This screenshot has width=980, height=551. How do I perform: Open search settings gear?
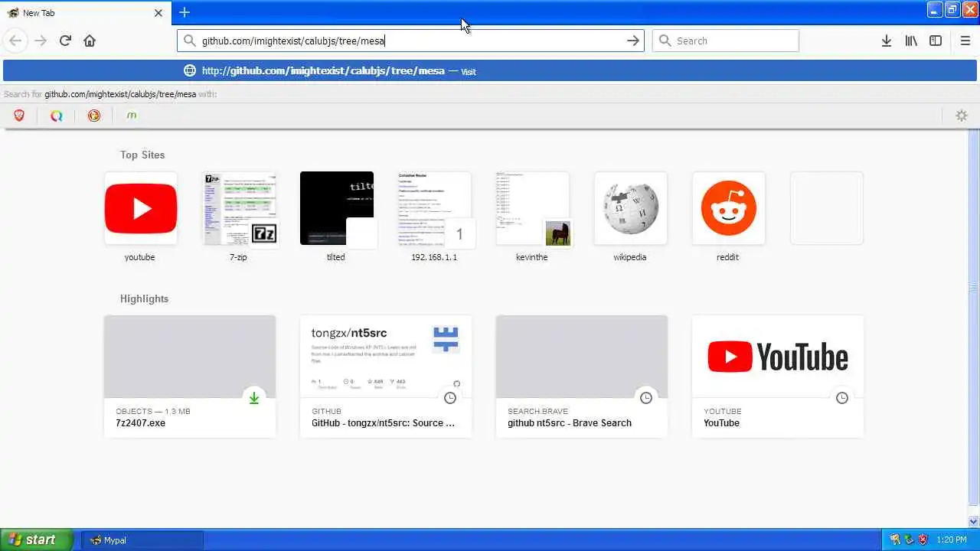point(962,116)
